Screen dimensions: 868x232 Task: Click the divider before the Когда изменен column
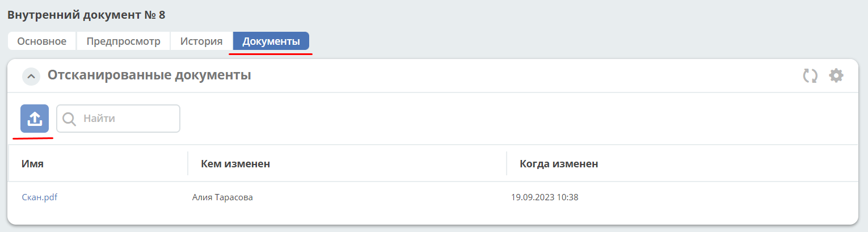507,163
